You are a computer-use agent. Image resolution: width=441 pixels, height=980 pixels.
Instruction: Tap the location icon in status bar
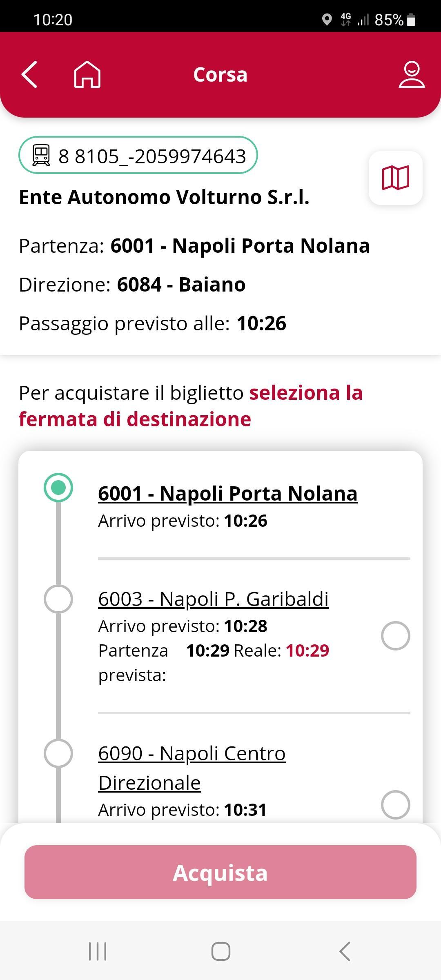point(327,20)
